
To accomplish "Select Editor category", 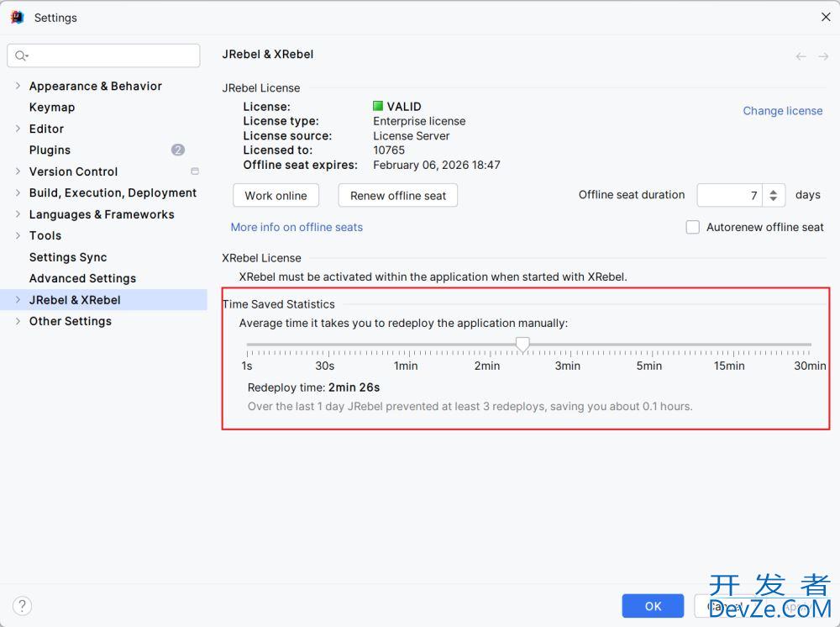I will coord(46,129).
